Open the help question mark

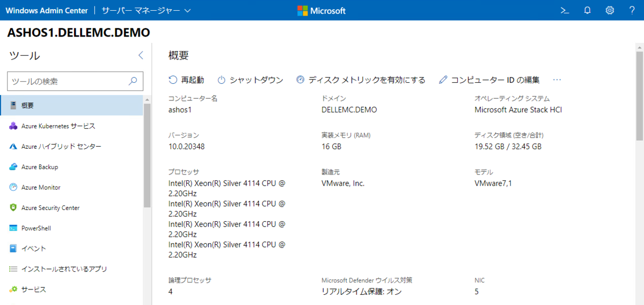[x=632, y=10]
